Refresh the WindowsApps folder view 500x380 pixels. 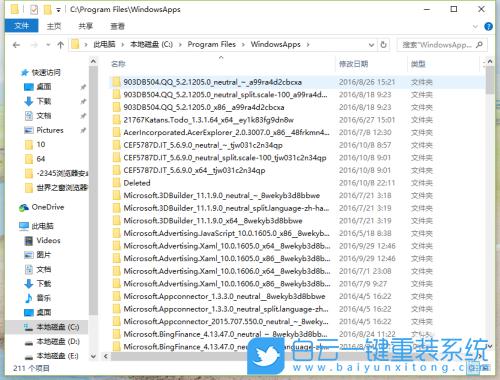(383, 45)
